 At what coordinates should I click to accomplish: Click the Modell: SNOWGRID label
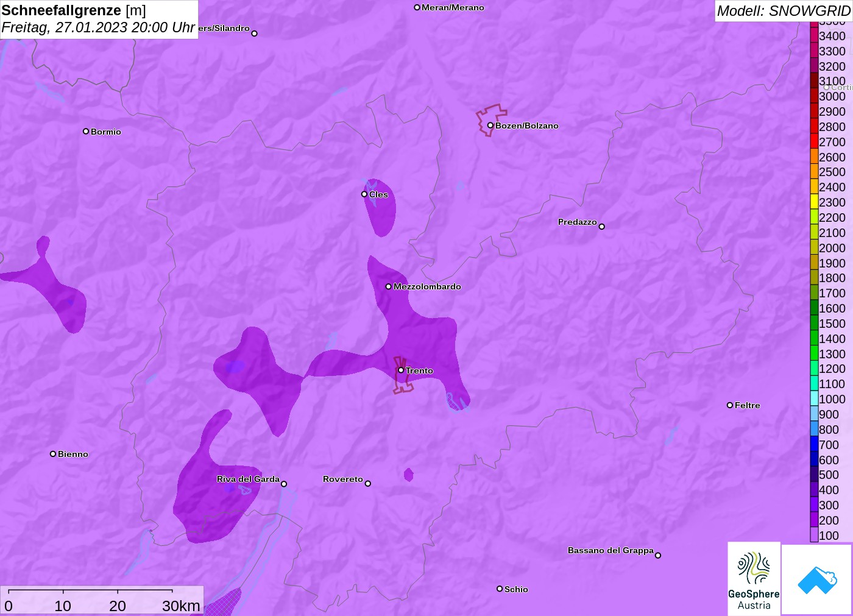click(x=784, y=11)
